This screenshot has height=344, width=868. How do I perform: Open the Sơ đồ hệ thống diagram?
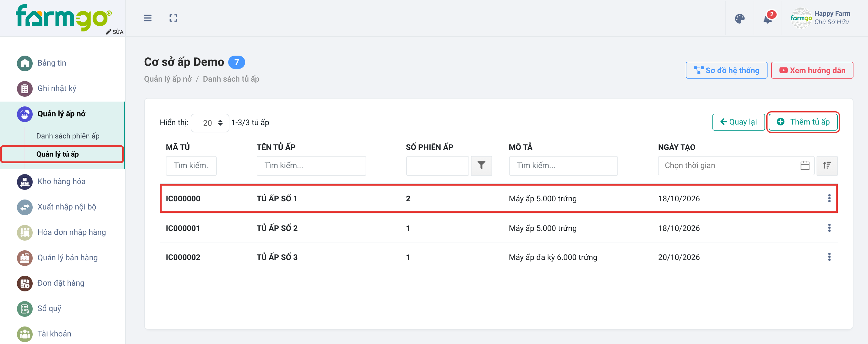point(726,70)
